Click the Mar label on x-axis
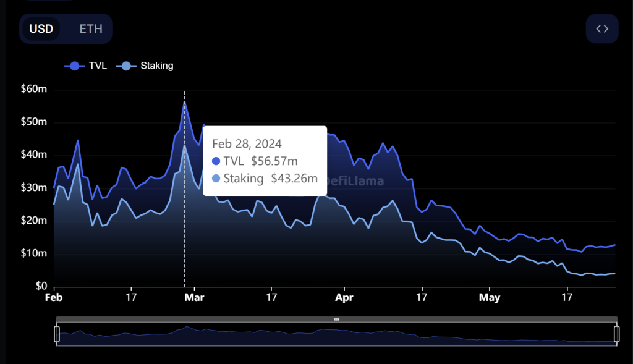 [x=194, y=297]
